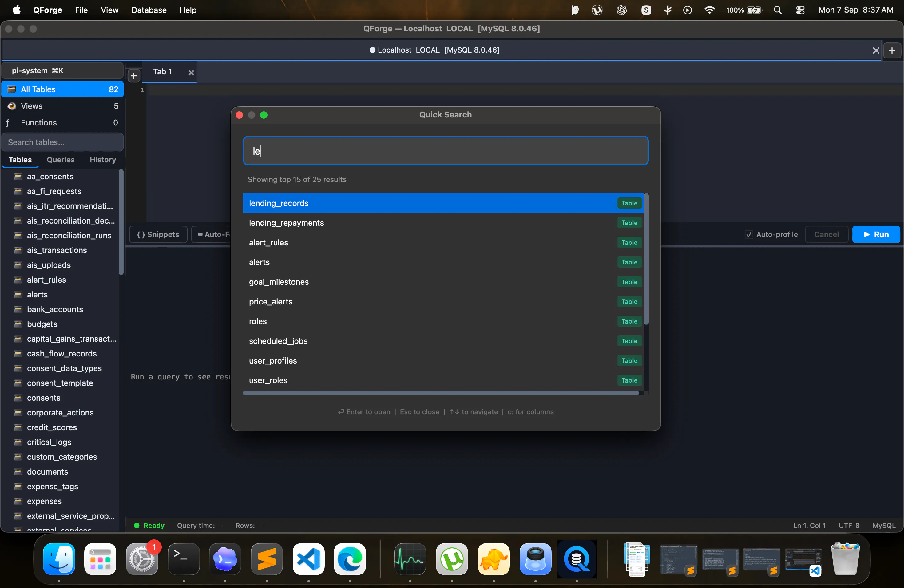Click table icon beside critical_logs

[x=18, y=442]
